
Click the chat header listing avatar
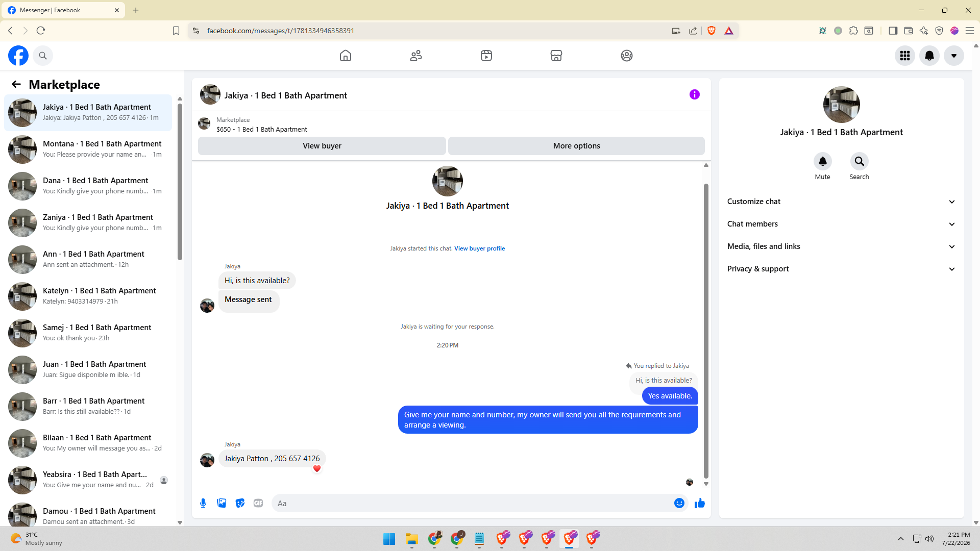pyautogui.click(x=210, y=95)
